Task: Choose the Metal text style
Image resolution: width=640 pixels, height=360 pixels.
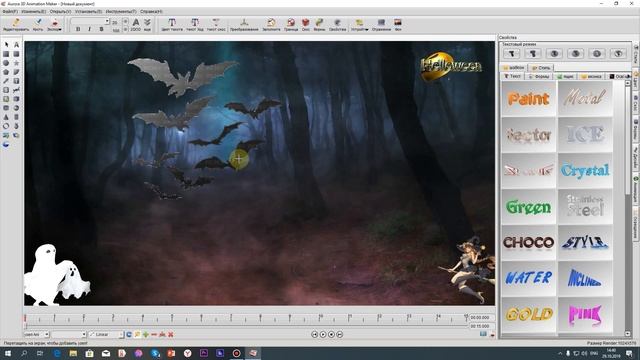Action: pyautogui.click(x=585, y=98)
